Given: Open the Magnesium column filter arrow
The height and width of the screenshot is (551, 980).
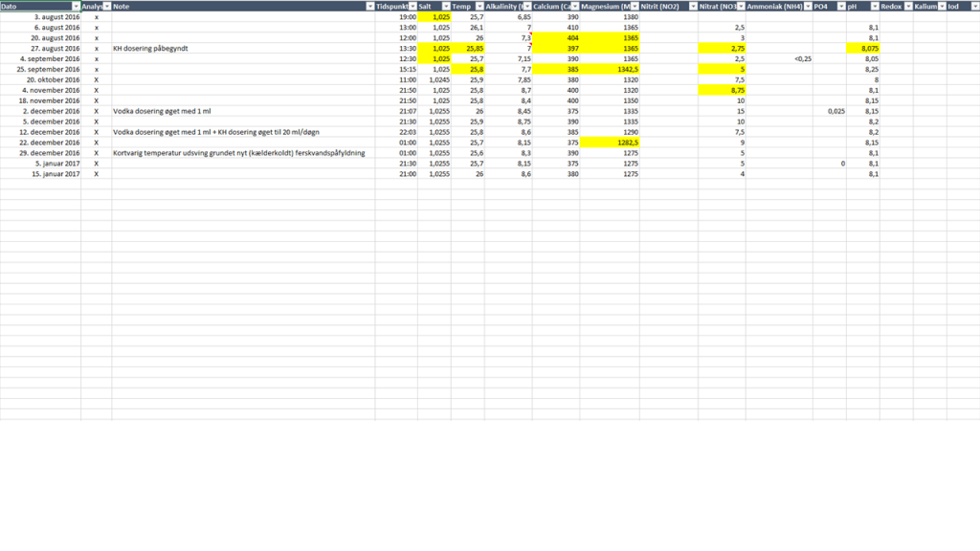Looking at the screenshot, I should point(635,7).
